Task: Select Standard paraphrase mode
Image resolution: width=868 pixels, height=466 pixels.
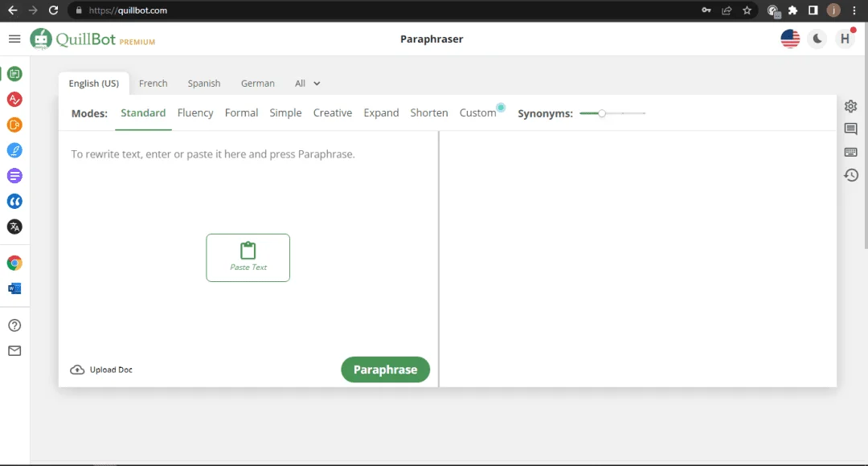Action: (x=143, y=113)
